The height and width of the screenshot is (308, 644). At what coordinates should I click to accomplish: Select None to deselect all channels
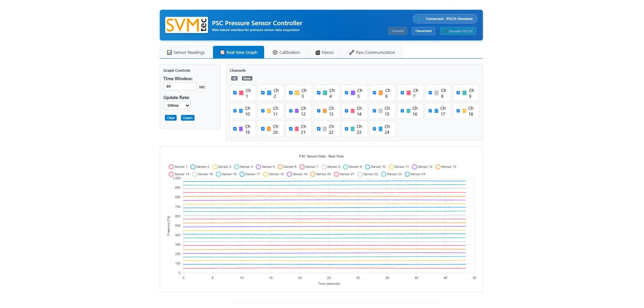(247, 79)
